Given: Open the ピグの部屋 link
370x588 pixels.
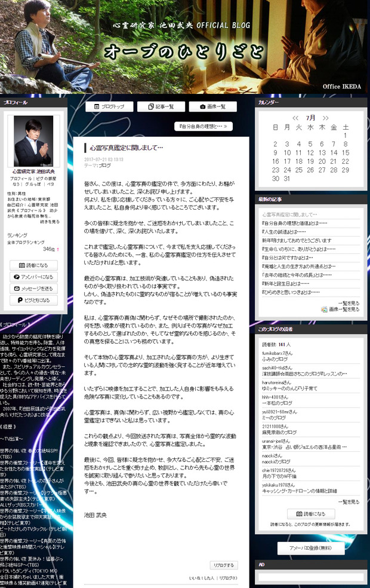Looking at the screenshot, I should tap(46, 179).
